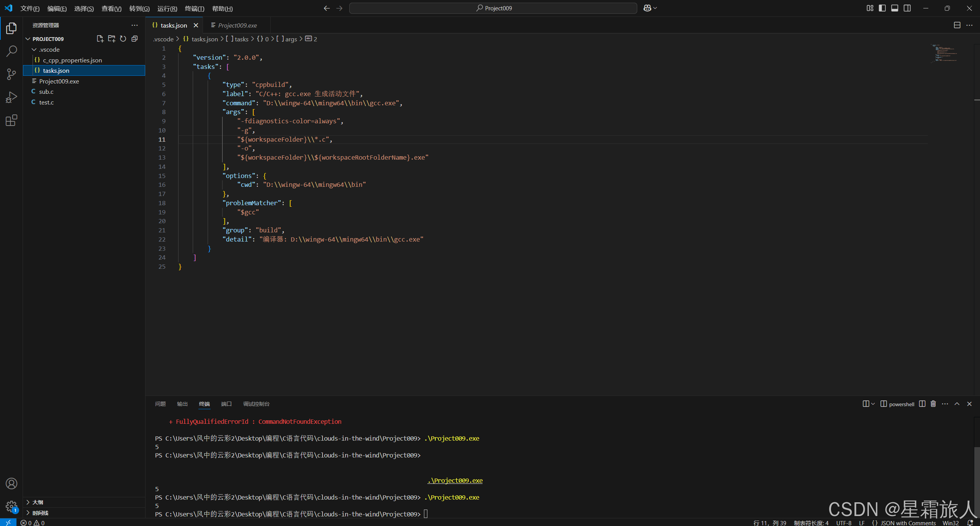Open the Search view in activity bar
The image size is (980, 526).
tap(11, 51)
